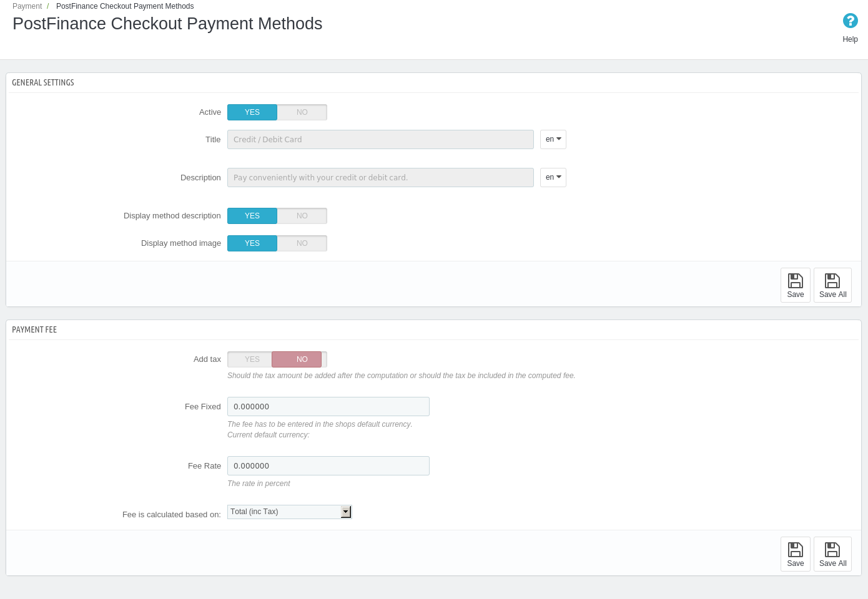Set Active to NO
Image resolution: width=868 pixels, height=599 pixels.
click(x=302, y=112)
